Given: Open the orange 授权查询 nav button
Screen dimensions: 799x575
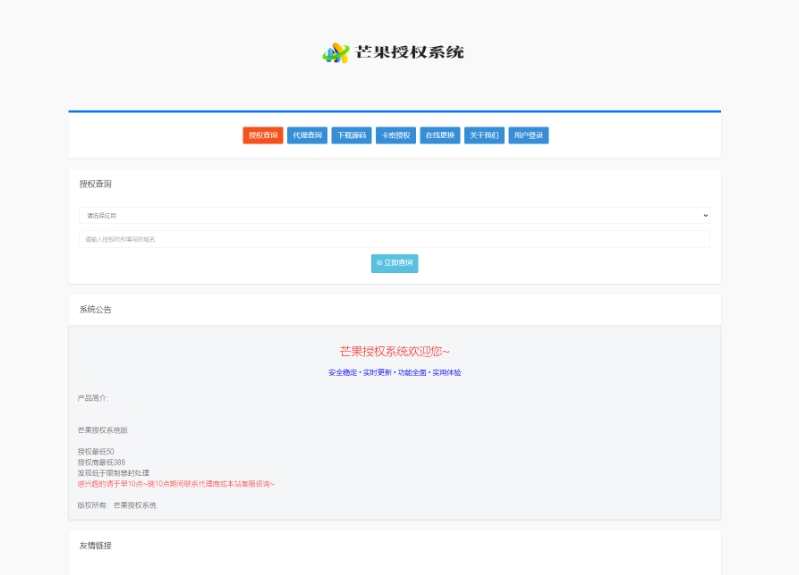Looking at the screenshot, I should tap(263, 135).
